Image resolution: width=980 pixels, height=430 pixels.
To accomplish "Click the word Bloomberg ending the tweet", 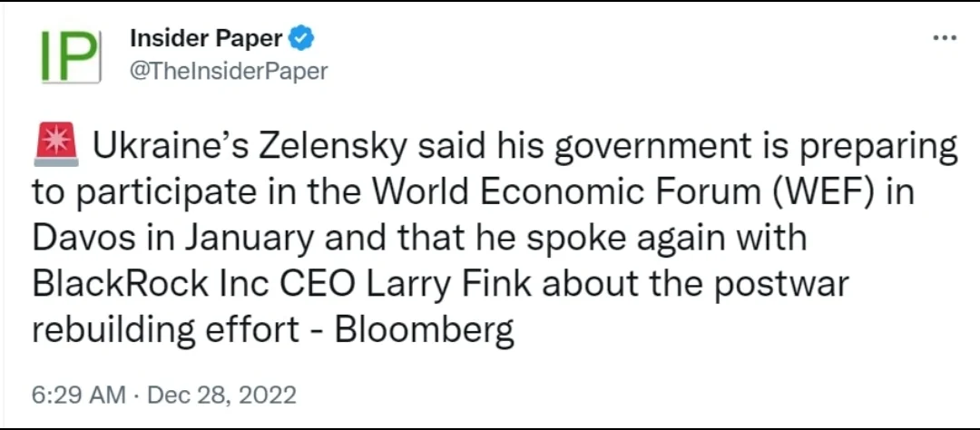I will coord(425,330).
